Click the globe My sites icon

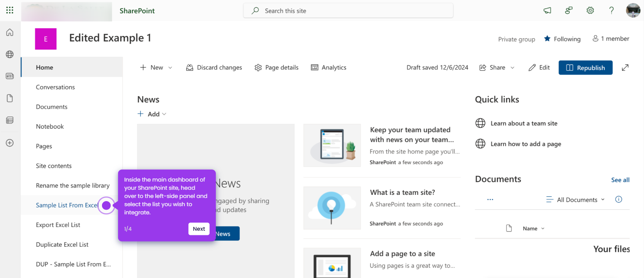10,54
